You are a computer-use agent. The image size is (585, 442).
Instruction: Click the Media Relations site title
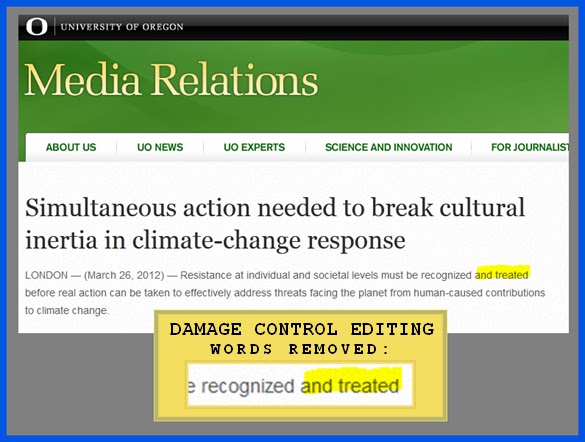[171, 79]
